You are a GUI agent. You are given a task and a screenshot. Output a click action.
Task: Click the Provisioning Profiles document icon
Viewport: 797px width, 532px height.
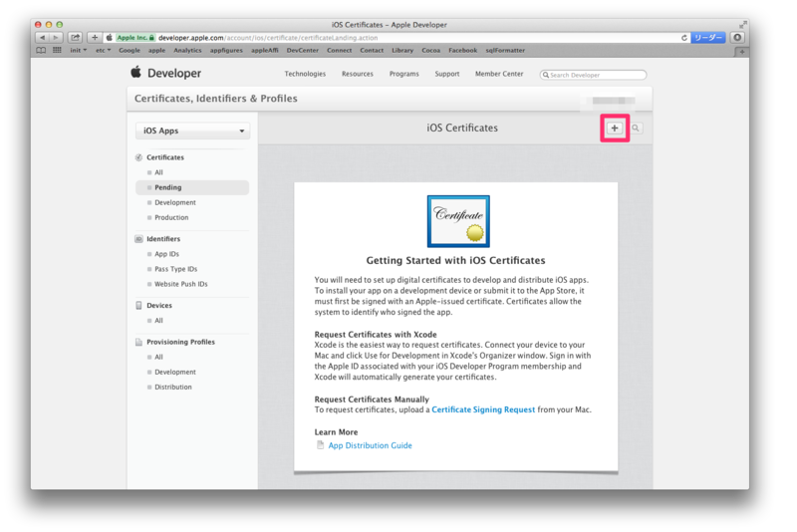[x=138, y=342]
